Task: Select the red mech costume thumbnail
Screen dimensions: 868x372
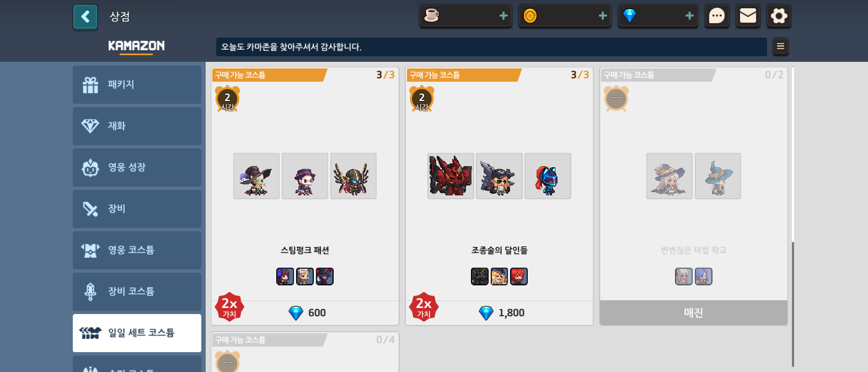Action: tap(451, 176)
